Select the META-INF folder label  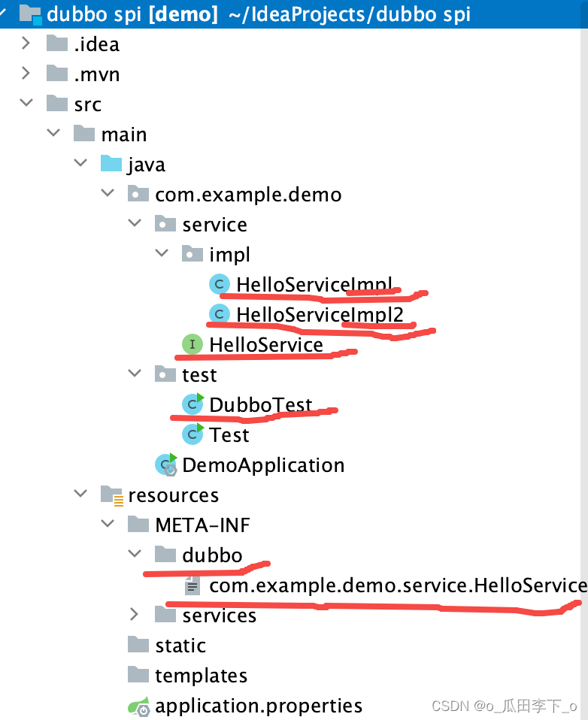point(202,525)
